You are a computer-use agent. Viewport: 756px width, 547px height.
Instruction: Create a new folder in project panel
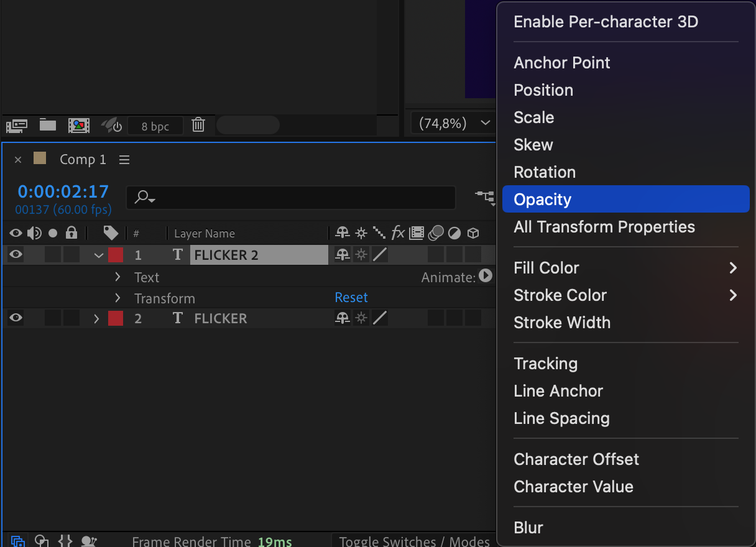[48, 125]
